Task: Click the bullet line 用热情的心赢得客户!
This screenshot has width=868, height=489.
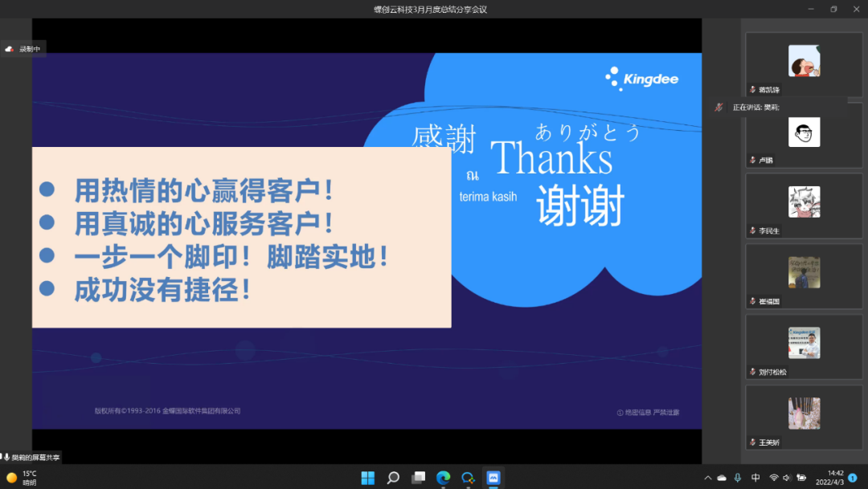Action: click(204, 191)
